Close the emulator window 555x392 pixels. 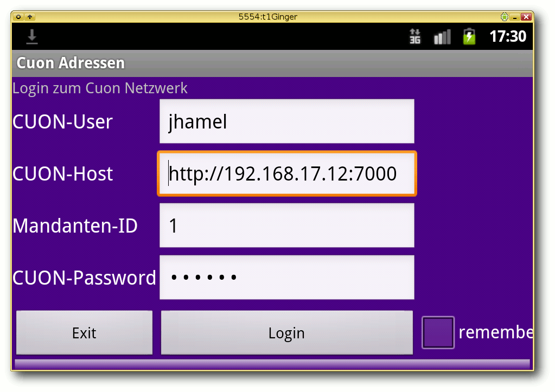click(525, 17)
